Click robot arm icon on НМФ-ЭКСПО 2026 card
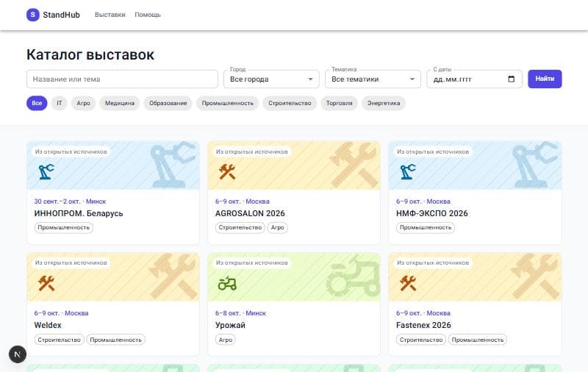 click(x=408, y=172)
